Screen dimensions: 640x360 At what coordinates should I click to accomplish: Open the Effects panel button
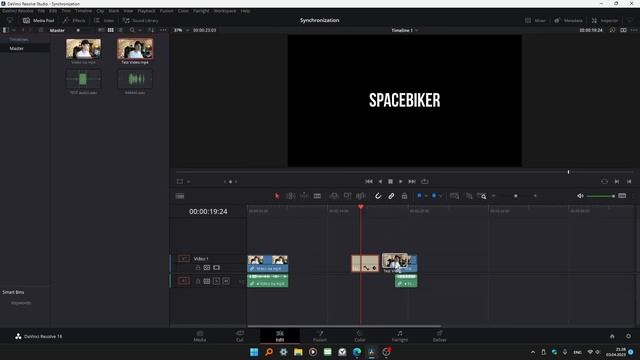[74, 20]
